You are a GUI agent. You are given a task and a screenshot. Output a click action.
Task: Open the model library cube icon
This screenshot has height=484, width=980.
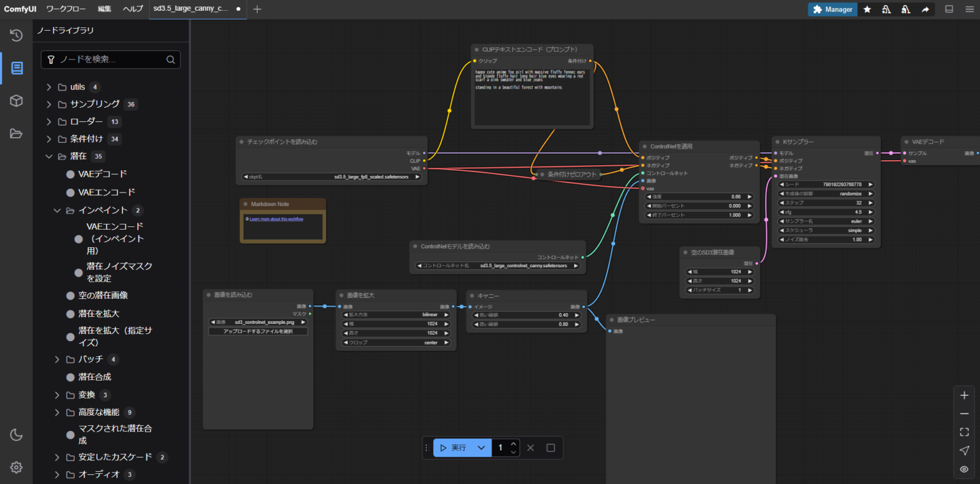[17, 101]
